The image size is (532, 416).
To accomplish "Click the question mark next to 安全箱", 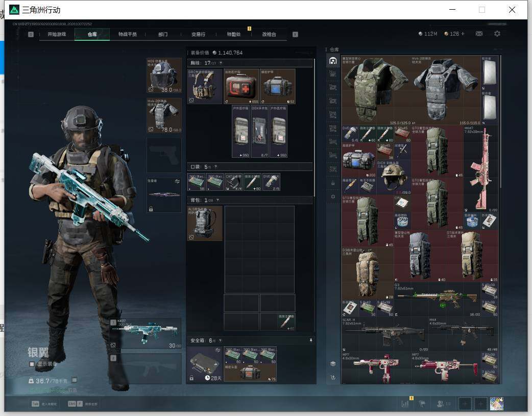I will [x=220, y=340].
